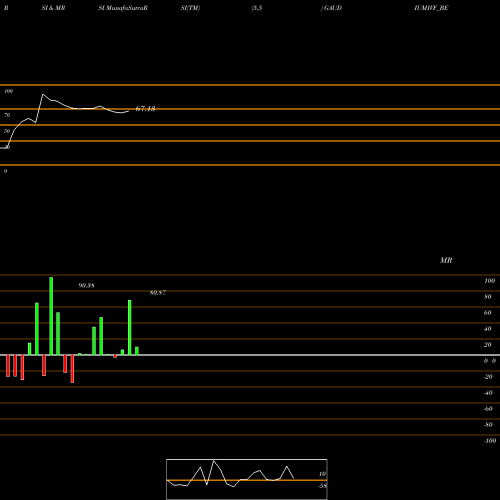This screenshot has width=500, height=500.
Task: Click the 60 label on the MR axis
Action: [488, 313]
